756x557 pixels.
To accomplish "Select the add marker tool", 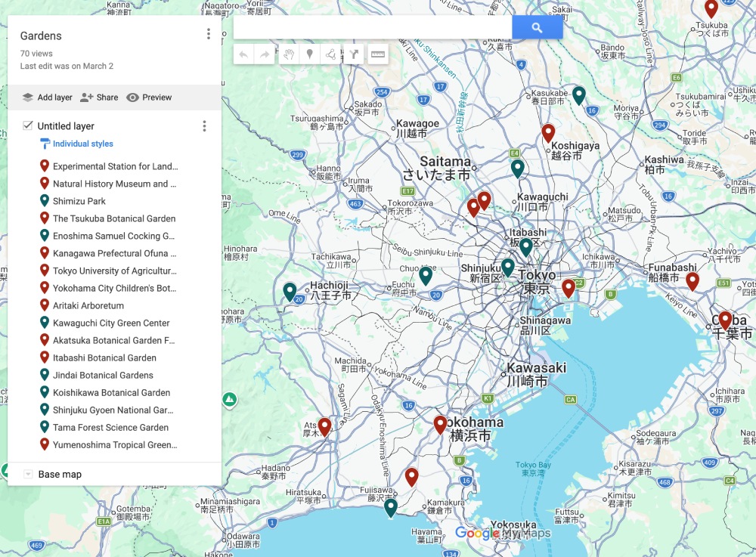I will (309, 54).
